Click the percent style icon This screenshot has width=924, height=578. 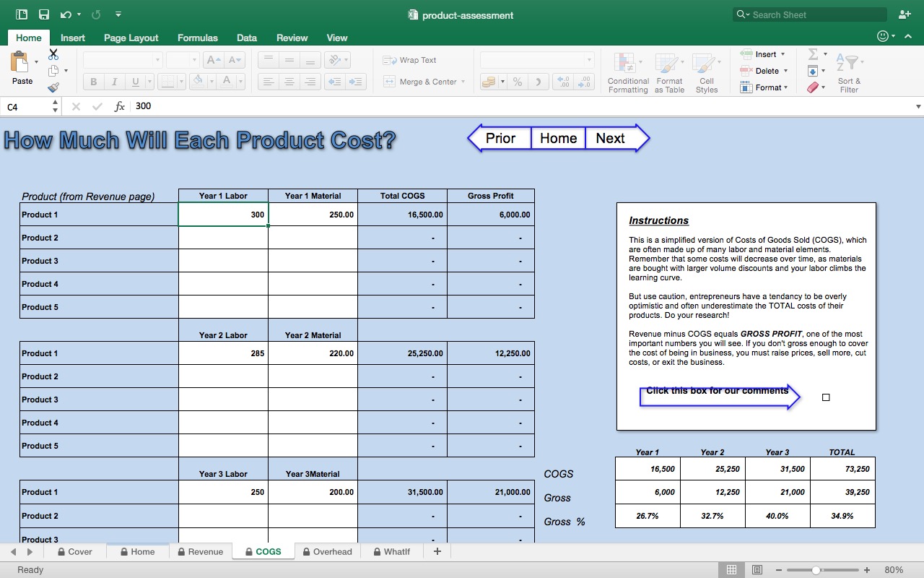517,82
